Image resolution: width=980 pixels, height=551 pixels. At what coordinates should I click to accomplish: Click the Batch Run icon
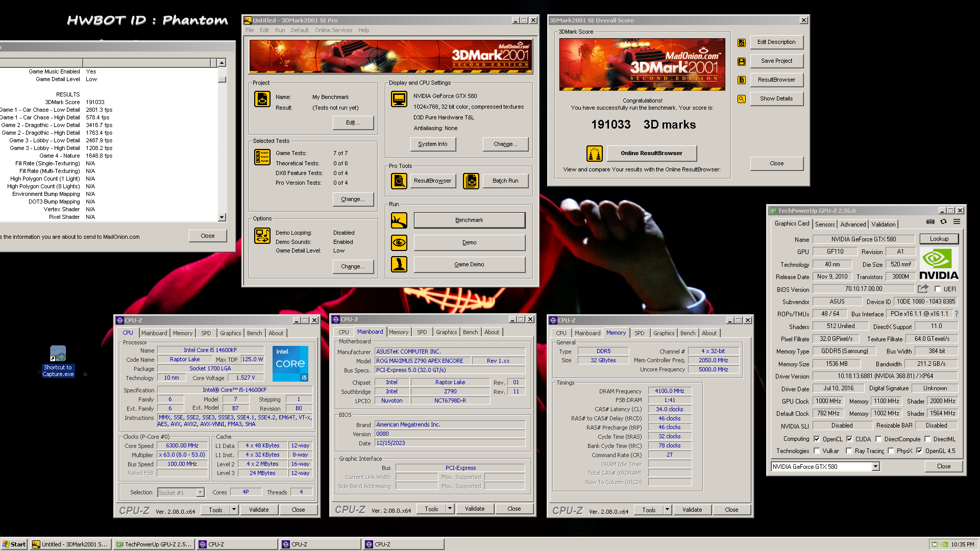[471, 181]
